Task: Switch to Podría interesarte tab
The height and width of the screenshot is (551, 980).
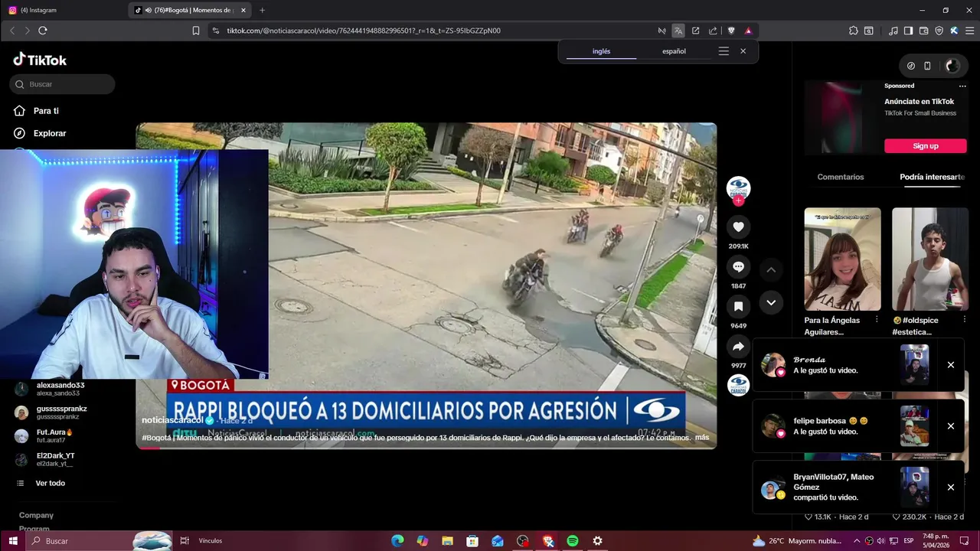Action: (932, 177)
